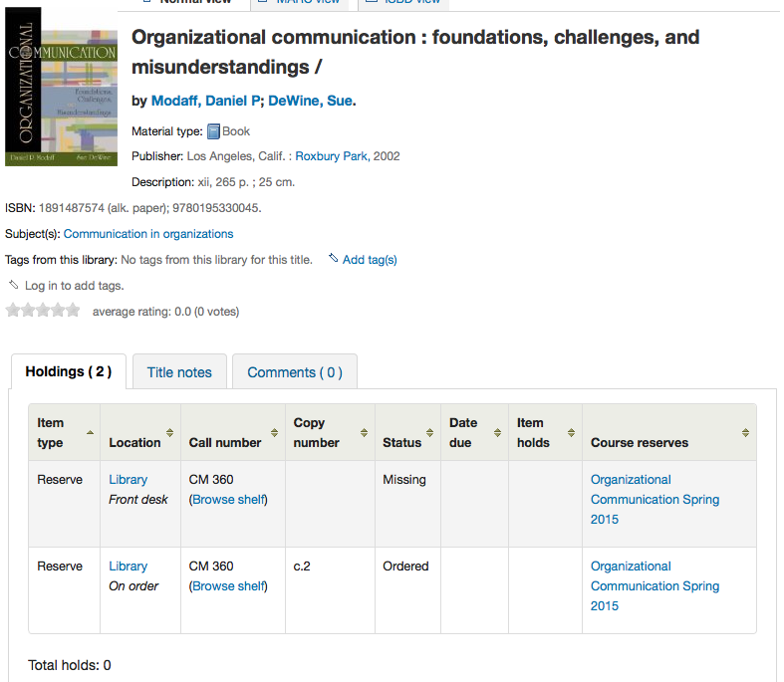Image resolution: width=784 pixels, height=682 pixels.
Task: Sort holdings by Item type column
Action: pos(91,432)
